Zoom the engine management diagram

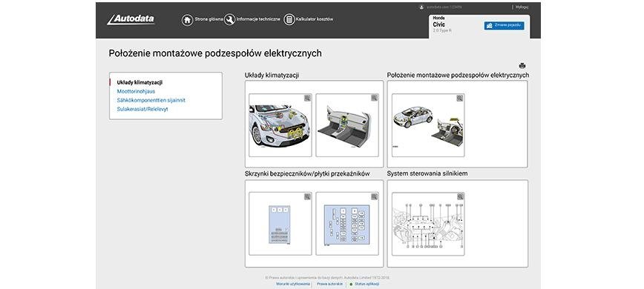(460, 197)
